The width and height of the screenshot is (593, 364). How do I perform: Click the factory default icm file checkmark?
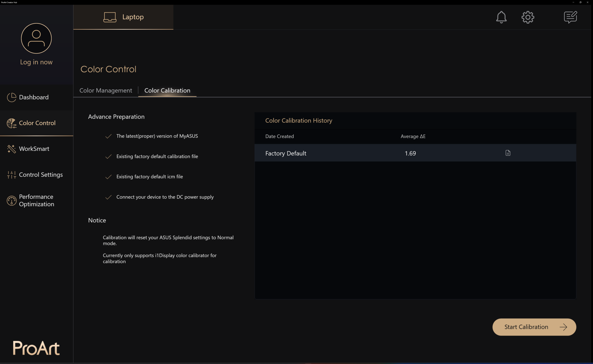pos(108,177)
